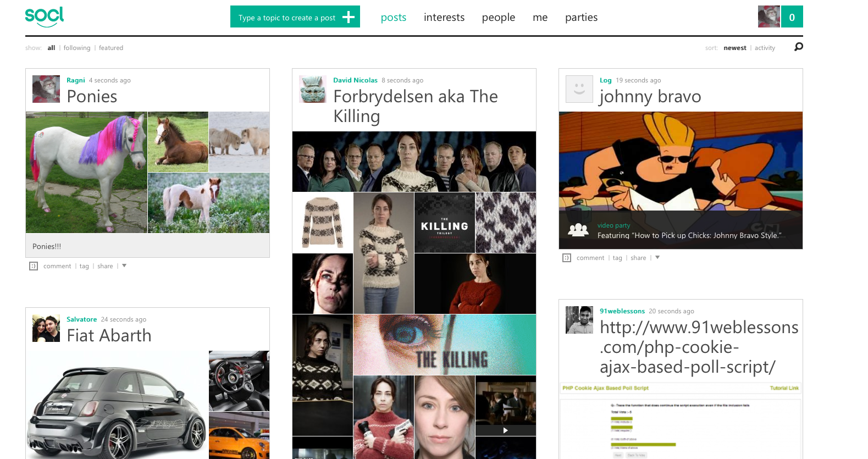The height and width of the screenshot is (459, 868).
Task: Open the woman in red sweater image
Action: [x=475, y=284]
